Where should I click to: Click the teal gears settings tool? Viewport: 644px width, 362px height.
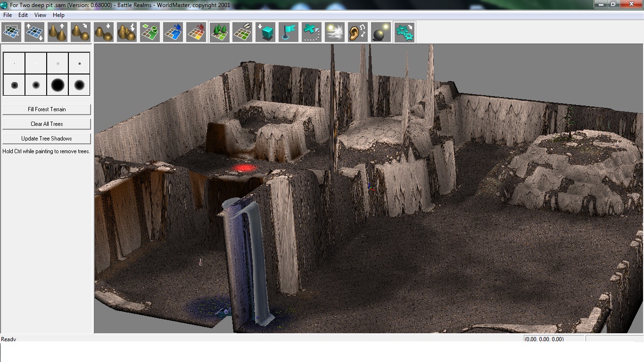(404, 33)
